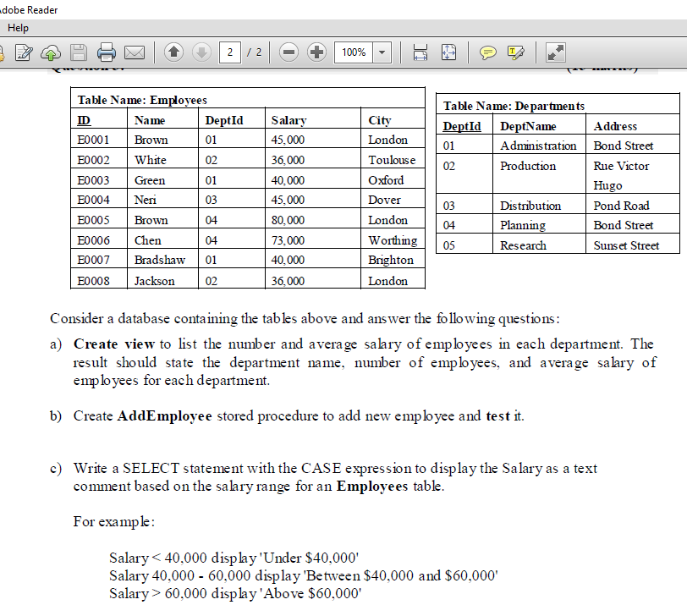Enter Read Mode with the expand icon
This screenshot has width=687, height=616.
coord(556,52)
